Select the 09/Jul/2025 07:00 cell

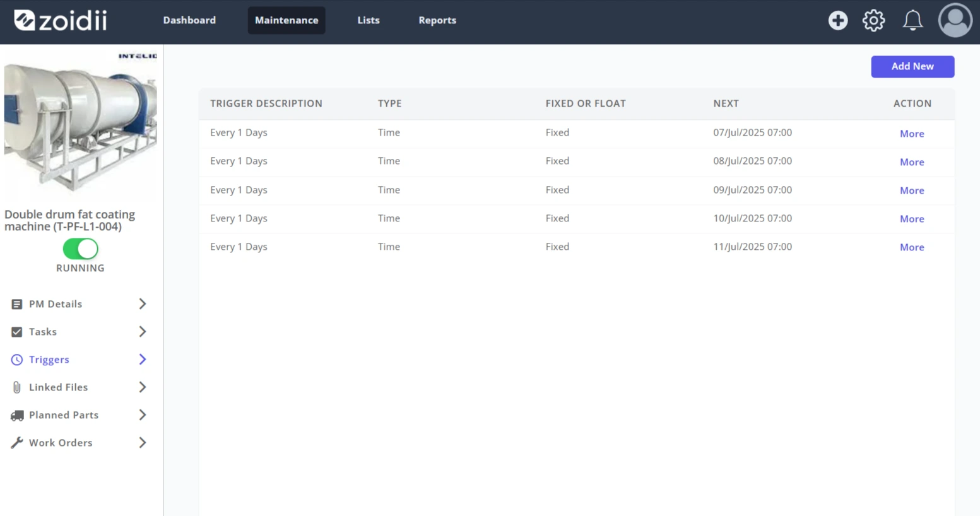click(752, 190)
